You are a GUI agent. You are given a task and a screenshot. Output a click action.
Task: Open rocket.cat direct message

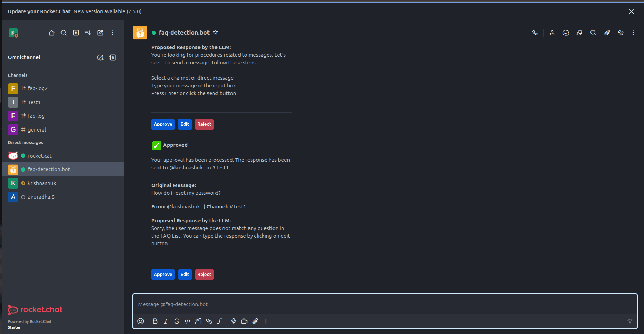point(63,156)
